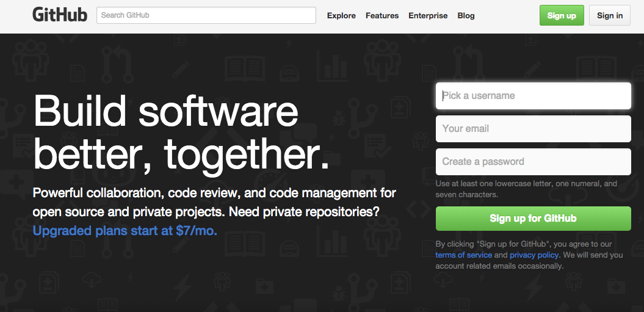
Task: Open the privacy policy link
Action: [534, 255]
